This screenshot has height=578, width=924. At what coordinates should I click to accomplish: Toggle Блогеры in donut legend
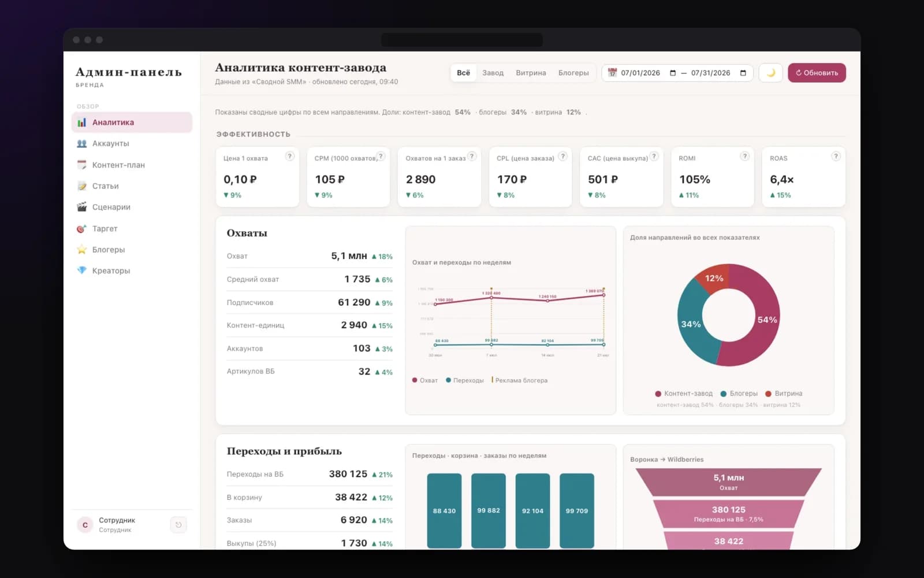tap(739, 394)
